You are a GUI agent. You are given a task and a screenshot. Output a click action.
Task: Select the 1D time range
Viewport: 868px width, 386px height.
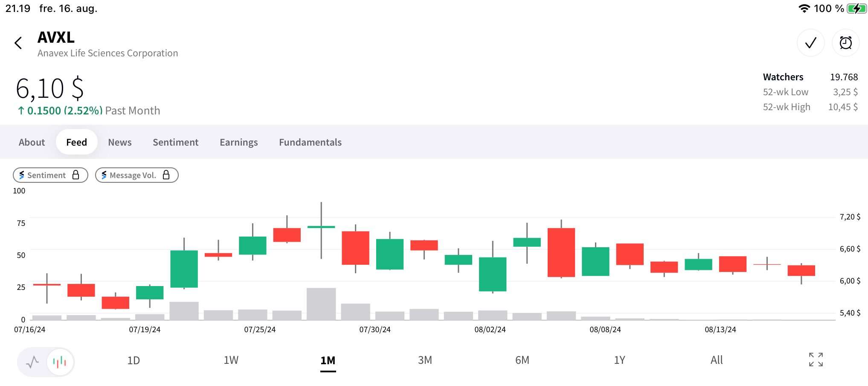pos(134,360)
